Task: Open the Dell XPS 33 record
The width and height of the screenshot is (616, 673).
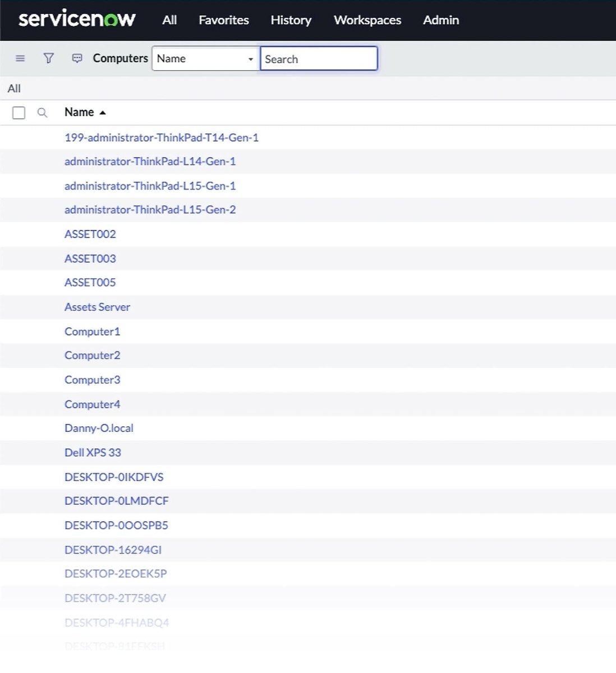Action: (x=93, y=452)
